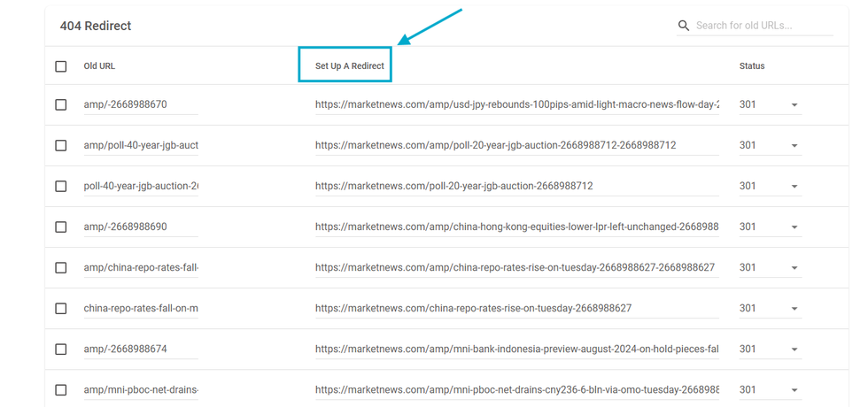Image resolution: width=868 pixels, height=407 pixels.
Task: Click dropdown arrow in amp/mni-pboc-net-drains row
Action: point(794,390)
